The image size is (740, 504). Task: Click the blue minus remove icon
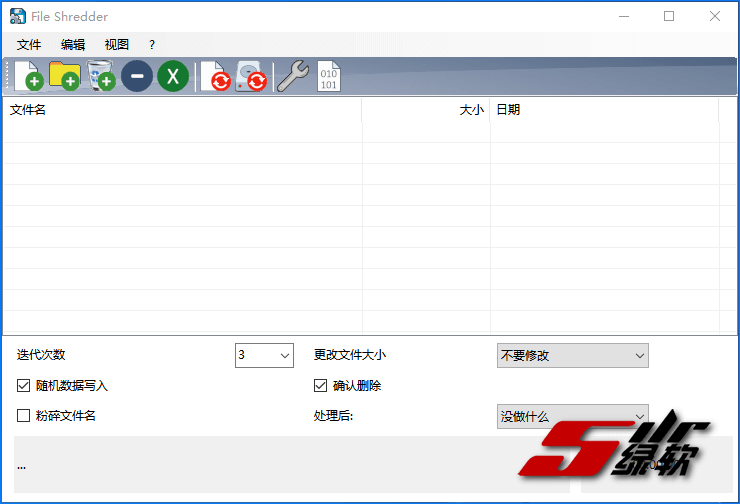(x=137, y=76)
